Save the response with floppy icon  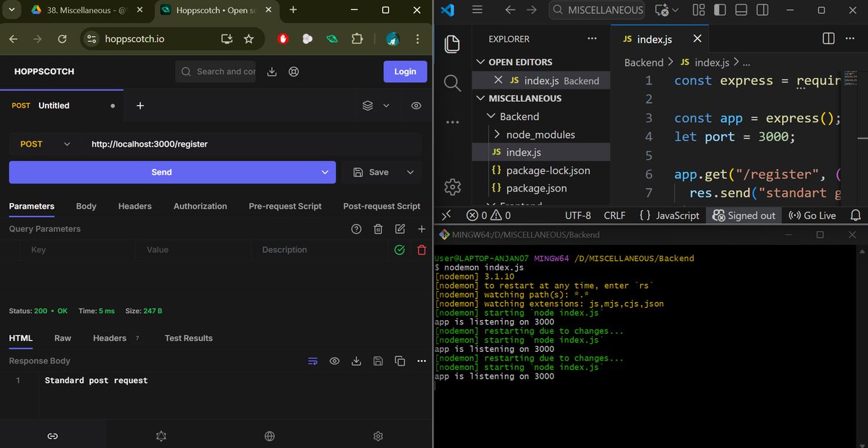(x=378, y=361)
